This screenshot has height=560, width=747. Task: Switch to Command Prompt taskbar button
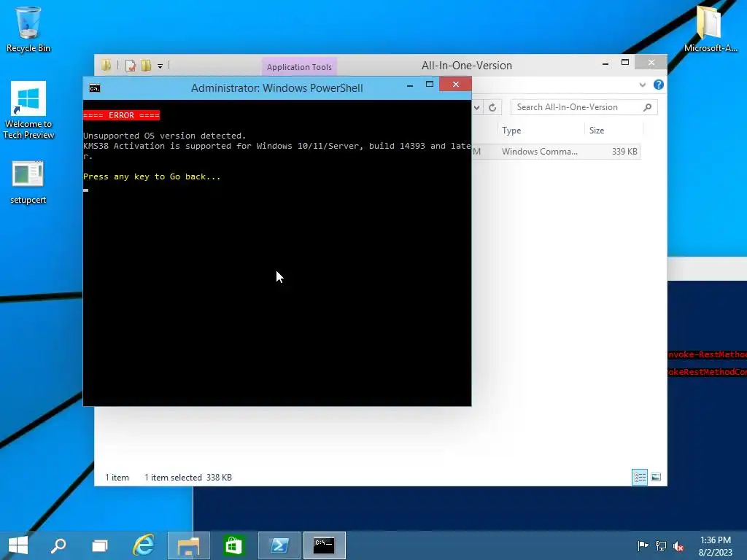(325, 545)
